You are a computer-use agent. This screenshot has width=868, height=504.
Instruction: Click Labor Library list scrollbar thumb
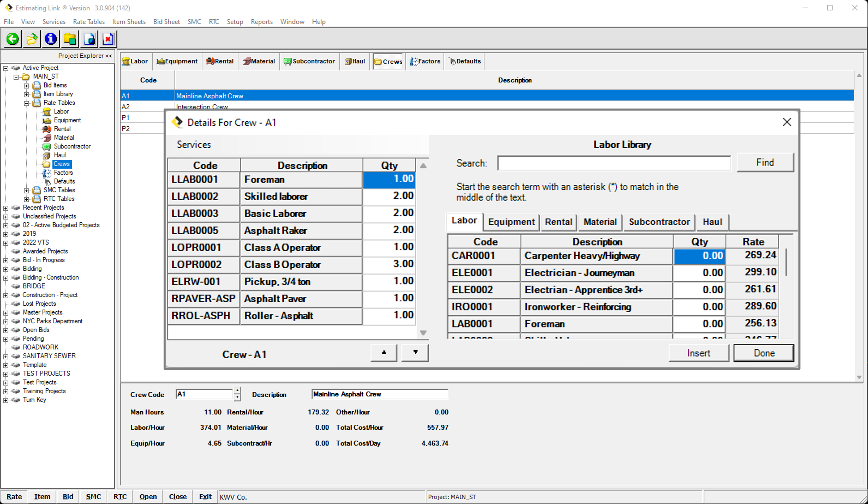click(786, 262)
